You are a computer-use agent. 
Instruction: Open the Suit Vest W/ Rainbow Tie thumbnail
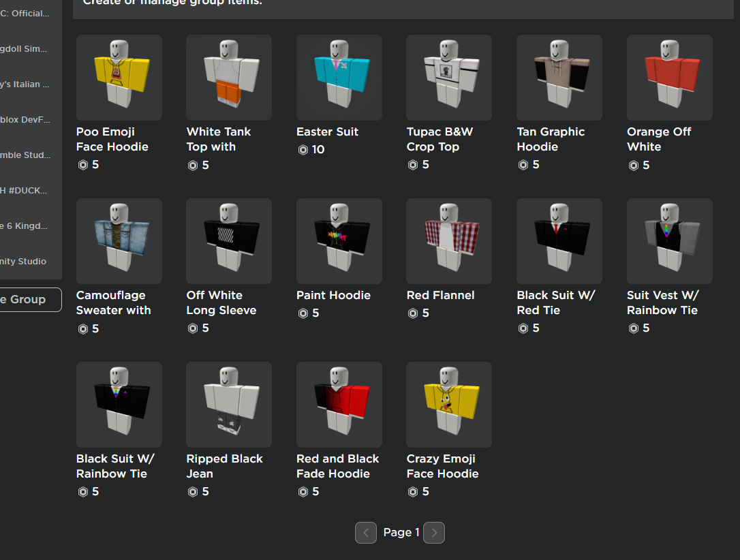[x=670, y=241]
